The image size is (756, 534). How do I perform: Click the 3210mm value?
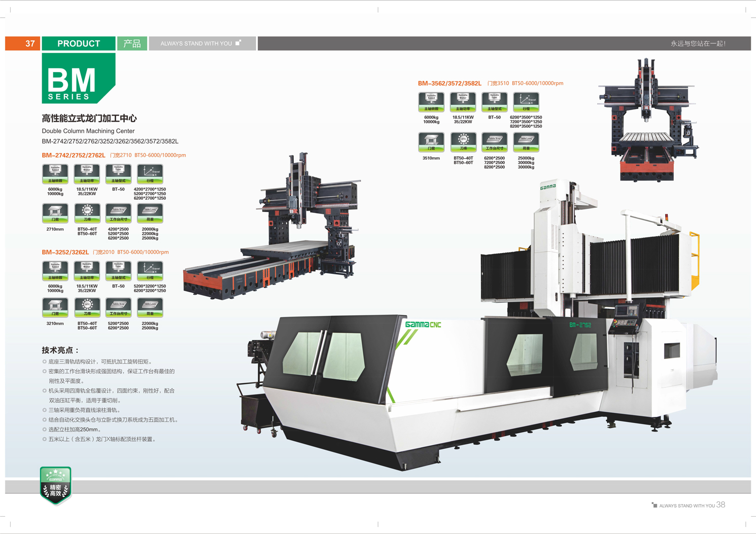point(55,324)
